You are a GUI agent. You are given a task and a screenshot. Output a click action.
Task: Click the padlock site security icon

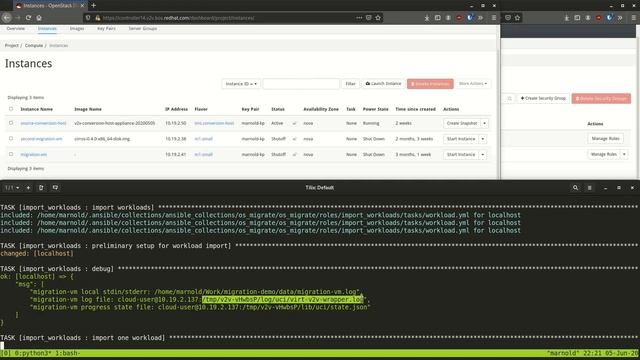(98, 18)
